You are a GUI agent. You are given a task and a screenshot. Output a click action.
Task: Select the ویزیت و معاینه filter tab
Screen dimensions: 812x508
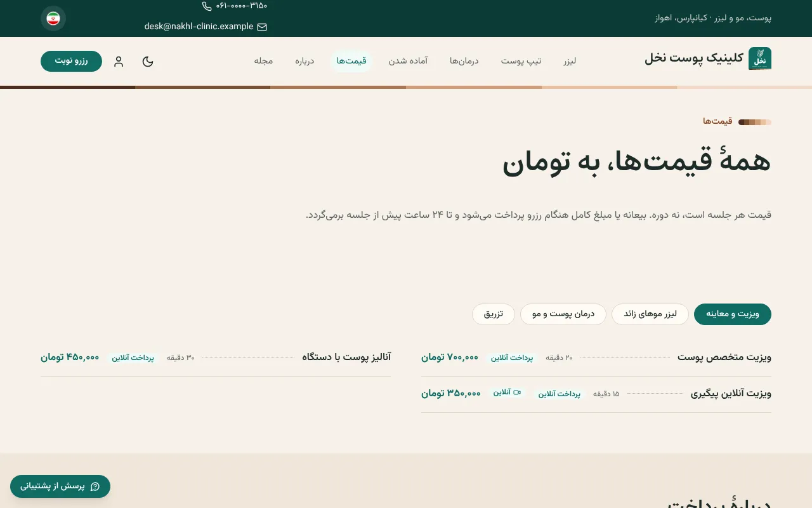tap(733, 314)
